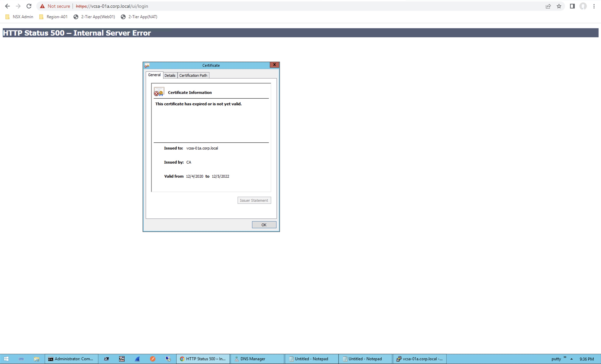The width and height of the screenshot is (601, 364).
Task: Open Chrome three-dot menu
Action: [x=594, y=6]
